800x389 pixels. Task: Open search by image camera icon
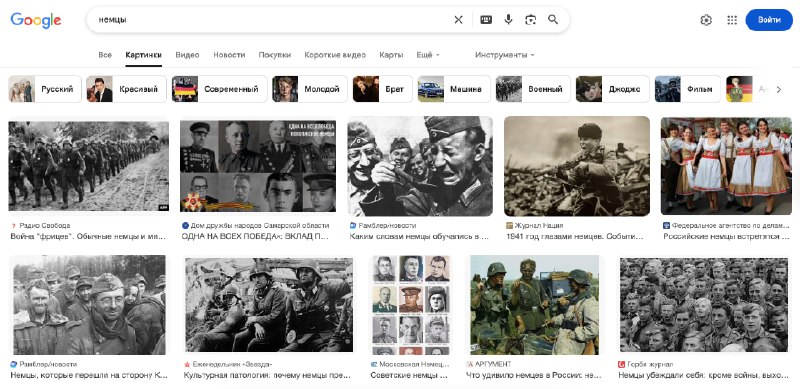531,20
